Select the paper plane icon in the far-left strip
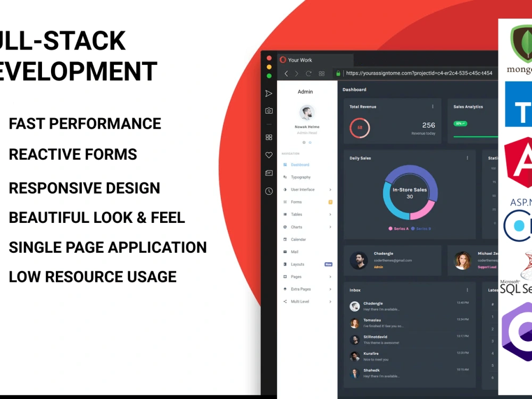The height and width of the screenshot is (399, 532). (x=269, y=93)
